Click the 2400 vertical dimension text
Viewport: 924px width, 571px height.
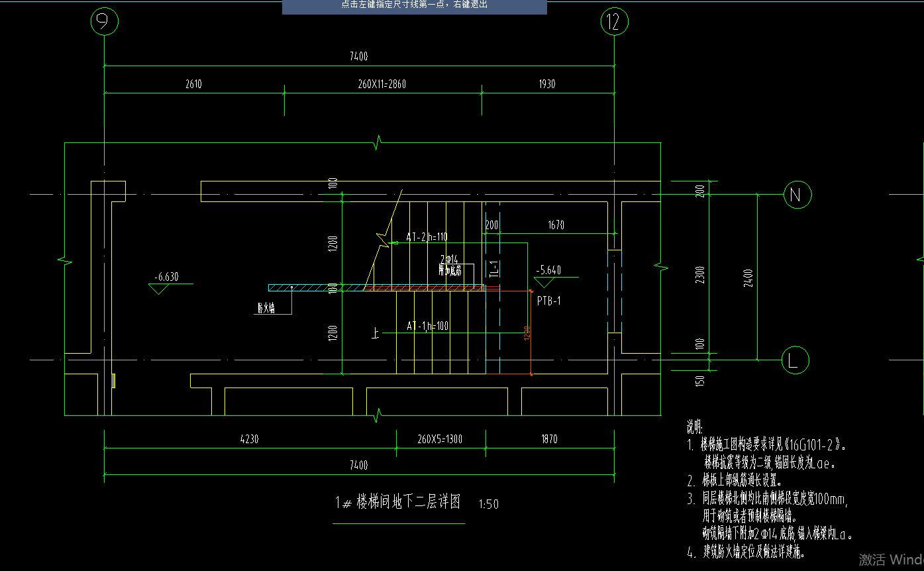748,278
